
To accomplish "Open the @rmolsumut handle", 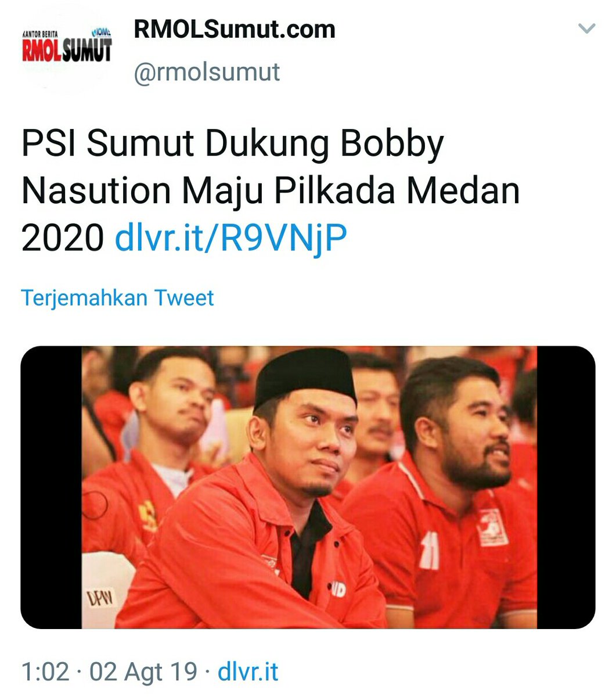I will coord(207,72).
